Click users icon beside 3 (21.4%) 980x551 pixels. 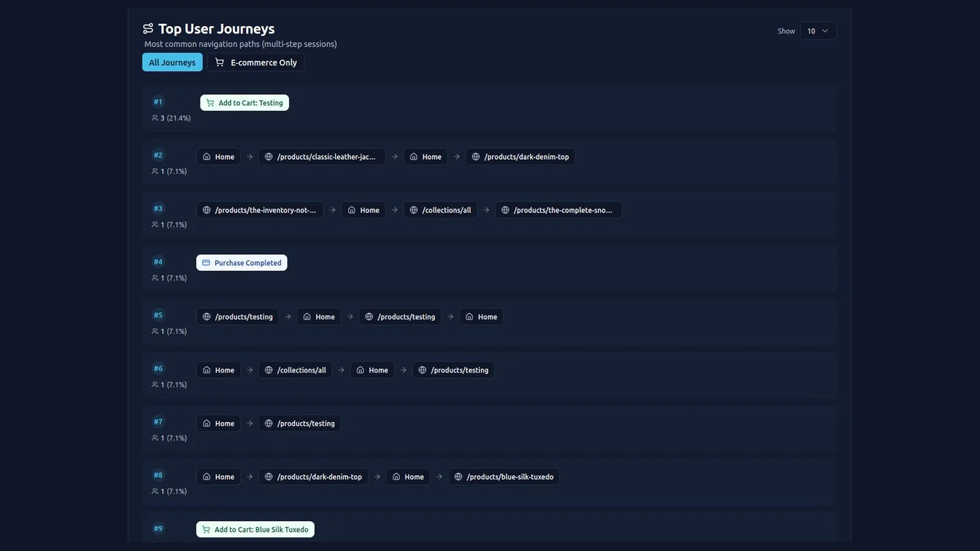tap(155, 118)
